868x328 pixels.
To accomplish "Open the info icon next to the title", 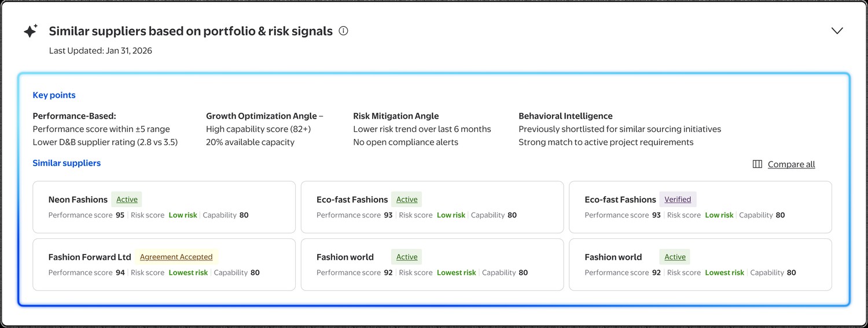I will [343, 31].
